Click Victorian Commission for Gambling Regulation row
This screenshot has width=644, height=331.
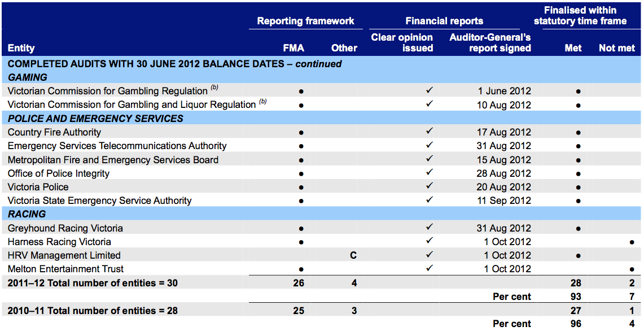pyautogui.click(x=322, y=91)
